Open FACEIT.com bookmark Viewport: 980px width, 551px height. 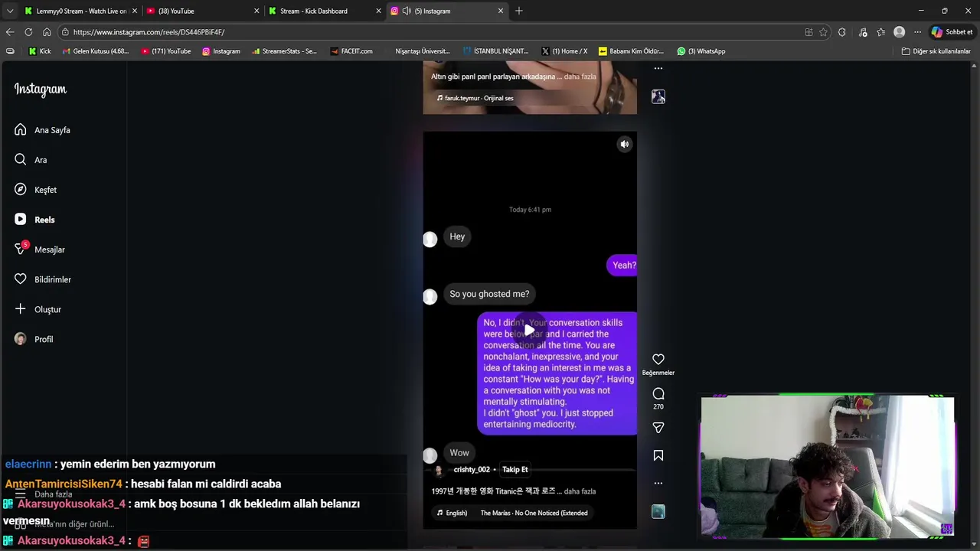click(x=351, y=51)
